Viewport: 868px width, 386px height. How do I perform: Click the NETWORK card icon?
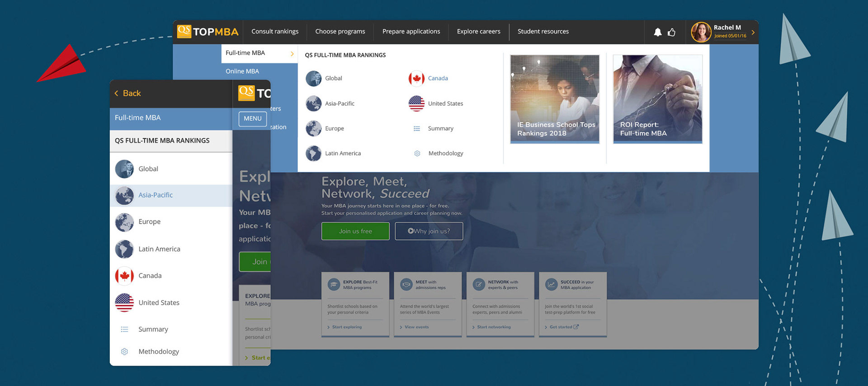(479, 284)
